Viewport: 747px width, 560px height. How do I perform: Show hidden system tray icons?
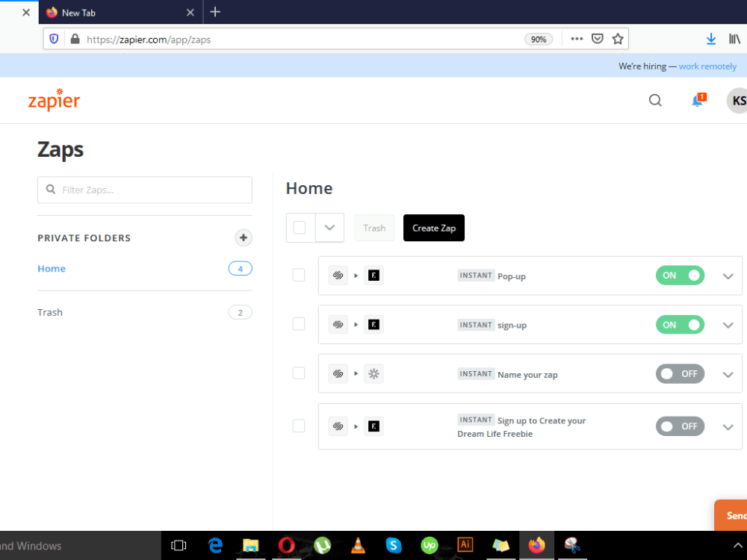tap(737, 546)
